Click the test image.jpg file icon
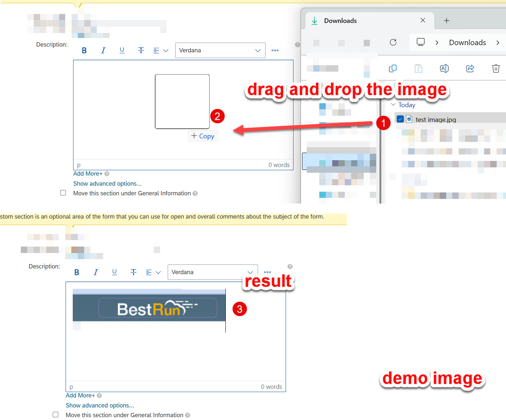506x420 pixels. [x=409, y=119]
